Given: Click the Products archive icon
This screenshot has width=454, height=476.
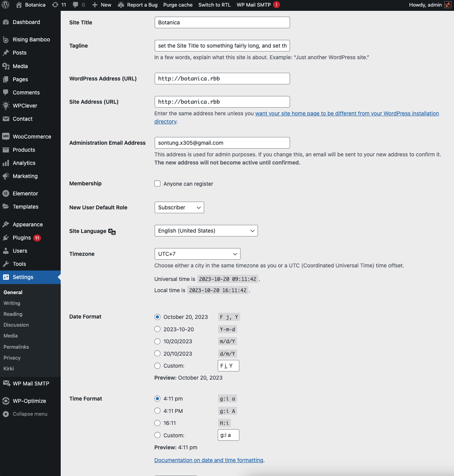Looking at the screenshot, I should [6, 150].
